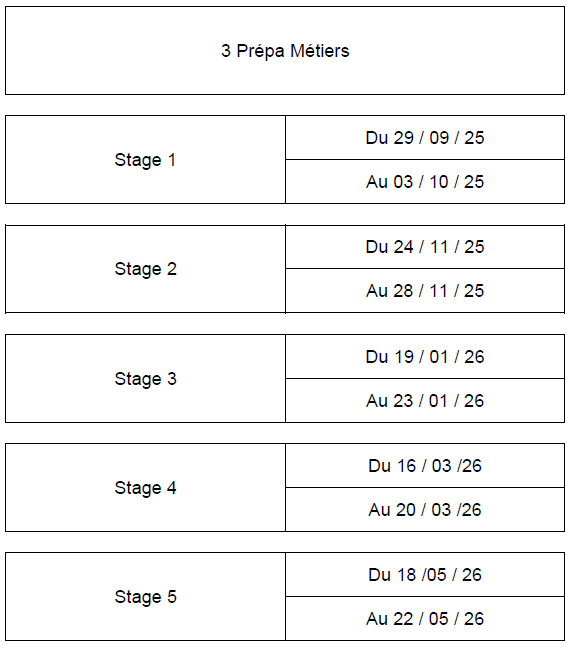The width and height of the screenshot is (569, 649).
Task: Click the Du 29 / 09 / 25 cell
Action: (x=425, y=138)
